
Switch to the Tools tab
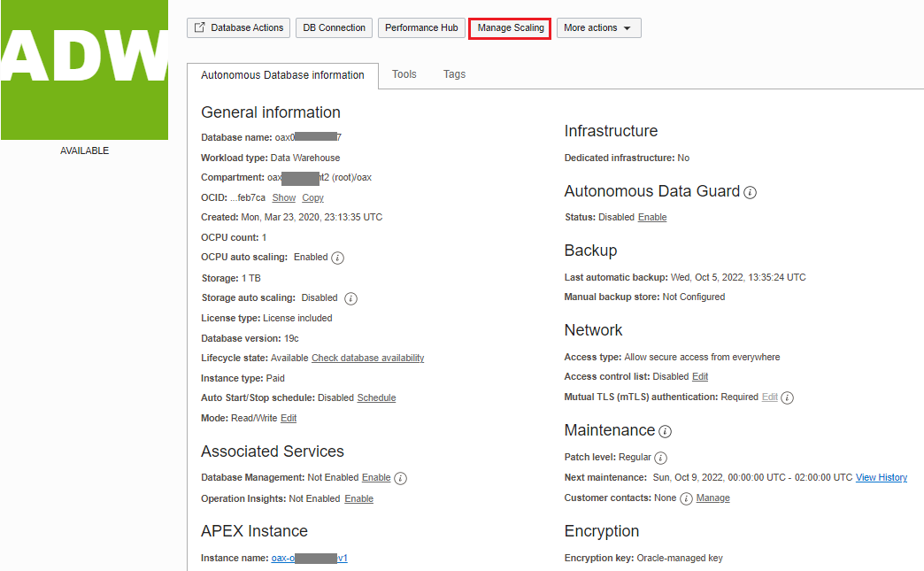[404, 74]
